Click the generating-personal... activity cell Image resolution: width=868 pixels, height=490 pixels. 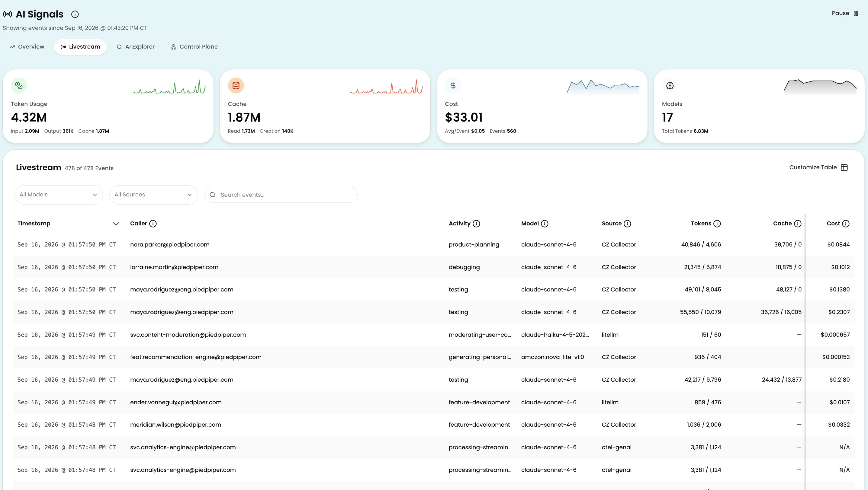click(x=480, y=357)
